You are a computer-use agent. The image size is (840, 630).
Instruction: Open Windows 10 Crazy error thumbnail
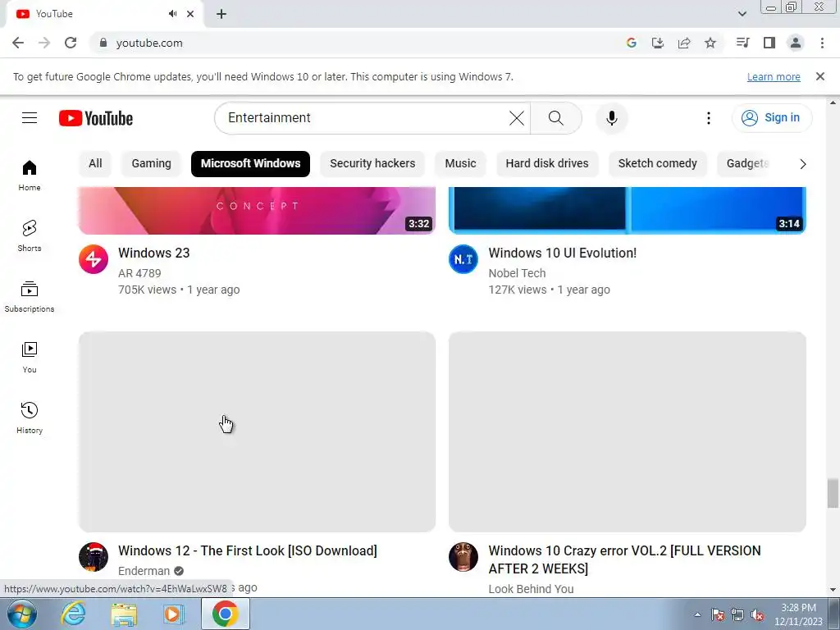tap(628, 431)
